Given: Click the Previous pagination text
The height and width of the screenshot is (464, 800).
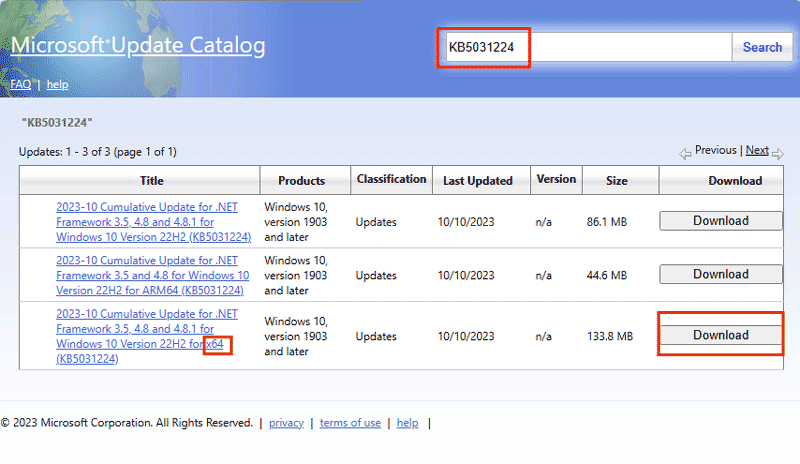Looking at the screenshot, I should pyautogui.click(x=715, y=150).
